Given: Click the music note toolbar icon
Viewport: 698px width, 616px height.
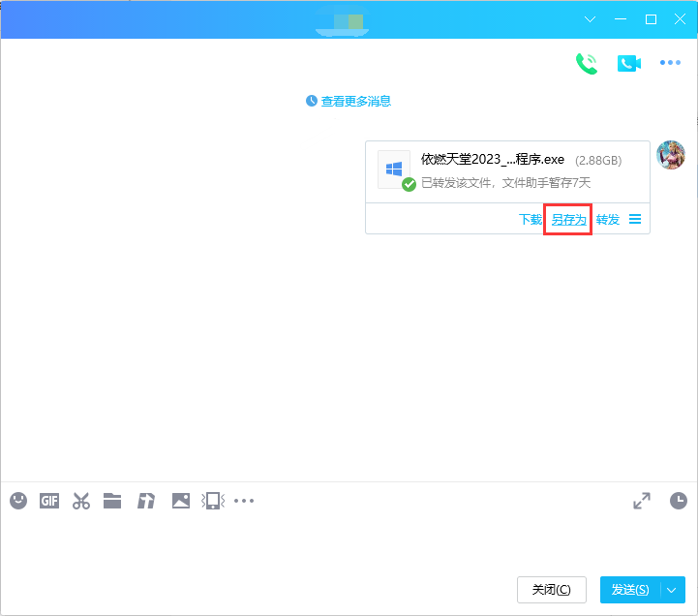Looking at the screenshot, I should pos(146,501).
